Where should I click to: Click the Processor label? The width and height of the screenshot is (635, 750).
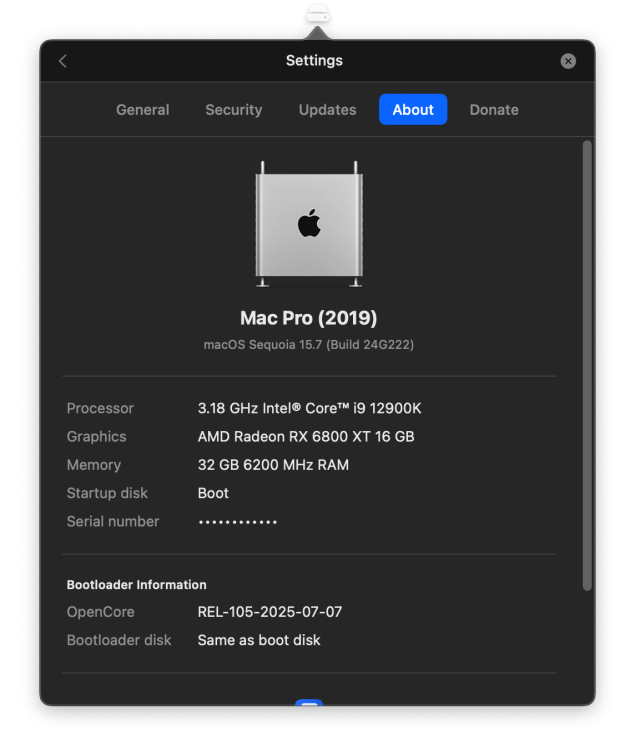(100, 408)
